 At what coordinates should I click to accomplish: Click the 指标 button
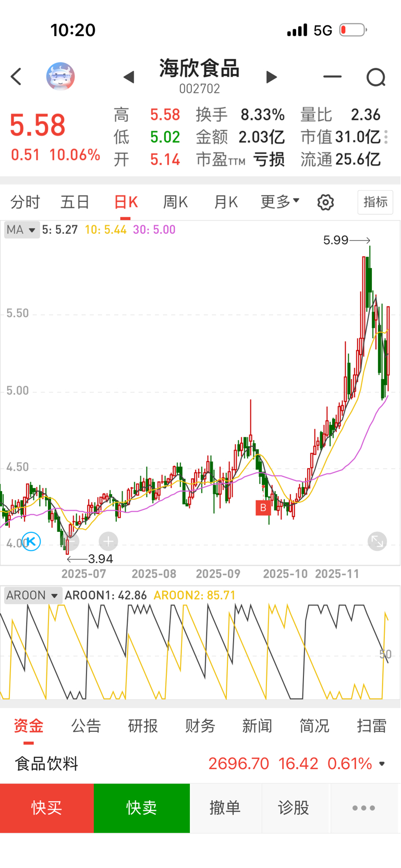(375, 202)
